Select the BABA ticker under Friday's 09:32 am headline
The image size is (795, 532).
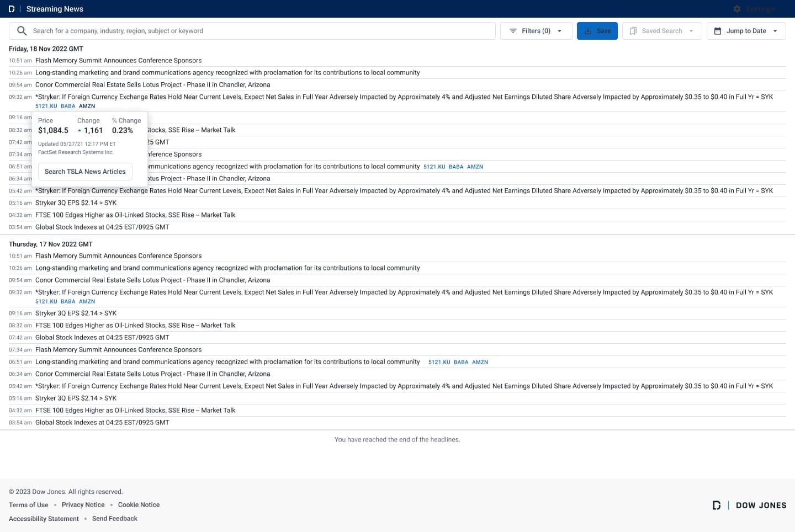pyautogui.click(x=68, y=106)
